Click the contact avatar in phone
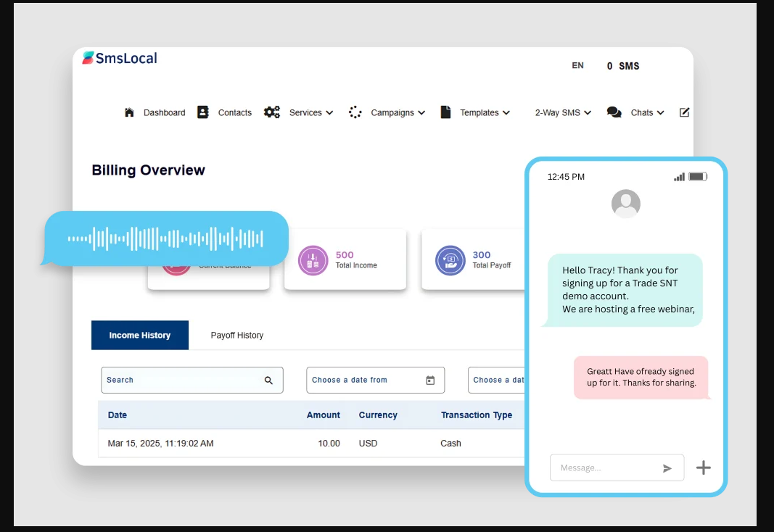The image size is (774, 532). pyautogui.click(x=626, y=204)
